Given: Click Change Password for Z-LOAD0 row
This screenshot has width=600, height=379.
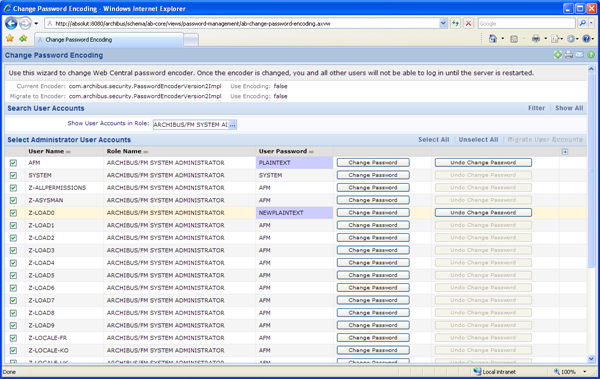Looking at the screenshot, I should (x=373, y=213).
